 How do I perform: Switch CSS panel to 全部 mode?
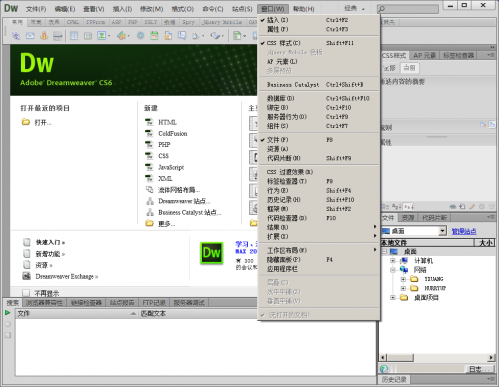tap(389, 68)
